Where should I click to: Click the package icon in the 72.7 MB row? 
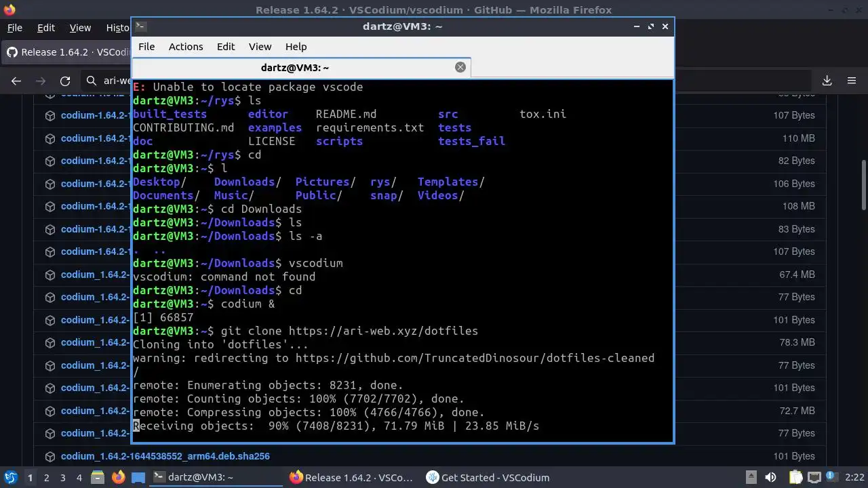tap(50, 411)
